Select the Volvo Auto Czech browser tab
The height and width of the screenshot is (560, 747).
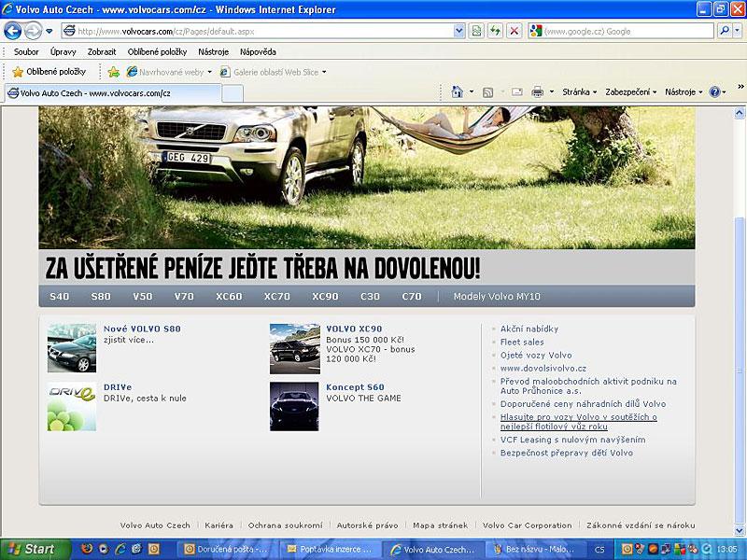point(113,93)
